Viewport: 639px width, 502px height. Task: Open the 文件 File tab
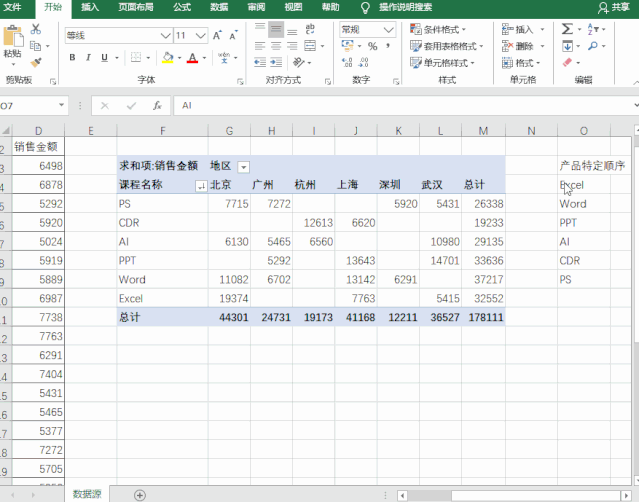[13, 7]
